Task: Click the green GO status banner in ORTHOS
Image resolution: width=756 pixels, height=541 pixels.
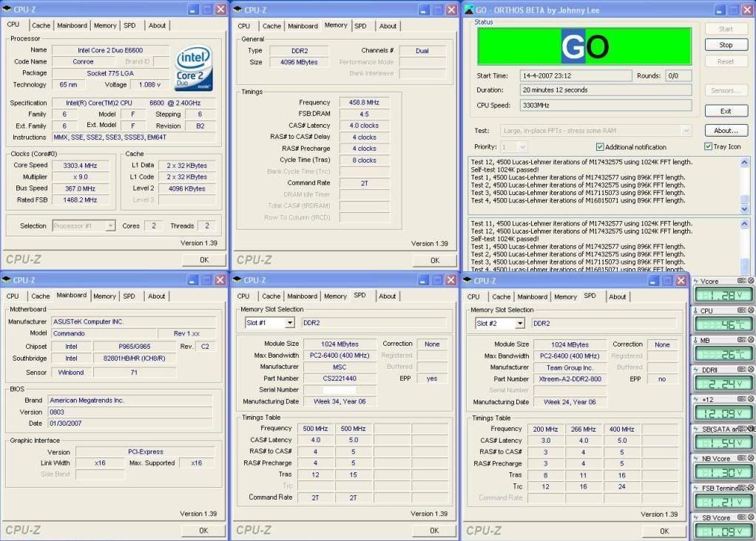Action: 584,47
